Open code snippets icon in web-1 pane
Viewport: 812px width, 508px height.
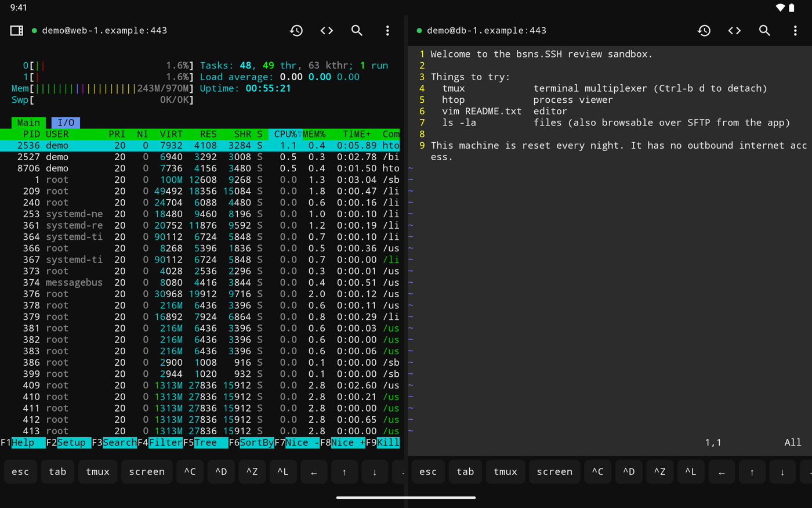[327, 30]
